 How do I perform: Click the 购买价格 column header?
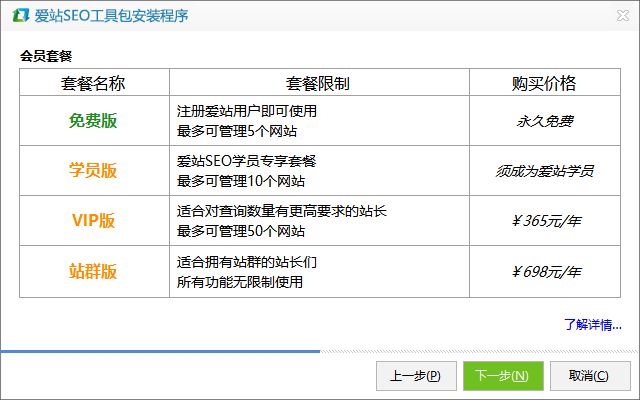coord(544,83)
